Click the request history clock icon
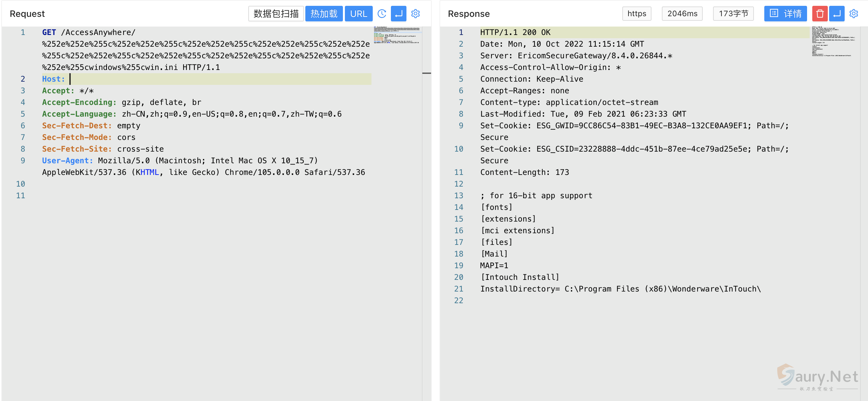The width and height of the screenshot is (868, 401). [x=381, y=14]
